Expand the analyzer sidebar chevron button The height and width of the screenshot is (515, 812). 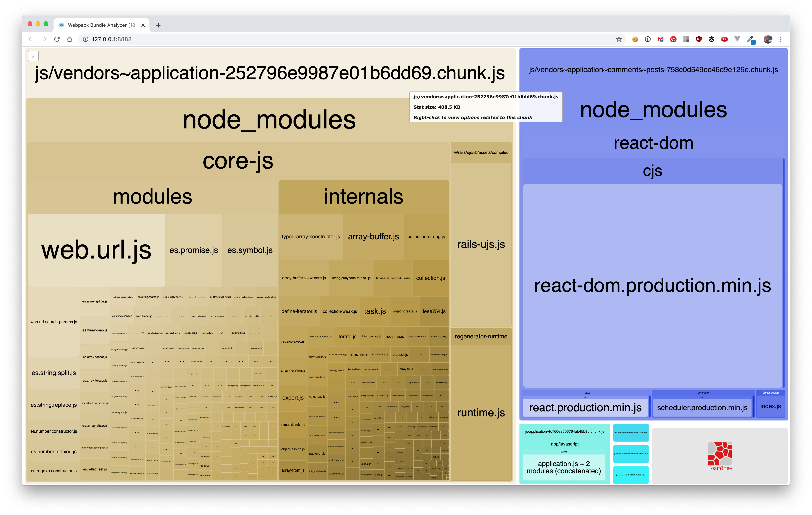pos(33,56)
